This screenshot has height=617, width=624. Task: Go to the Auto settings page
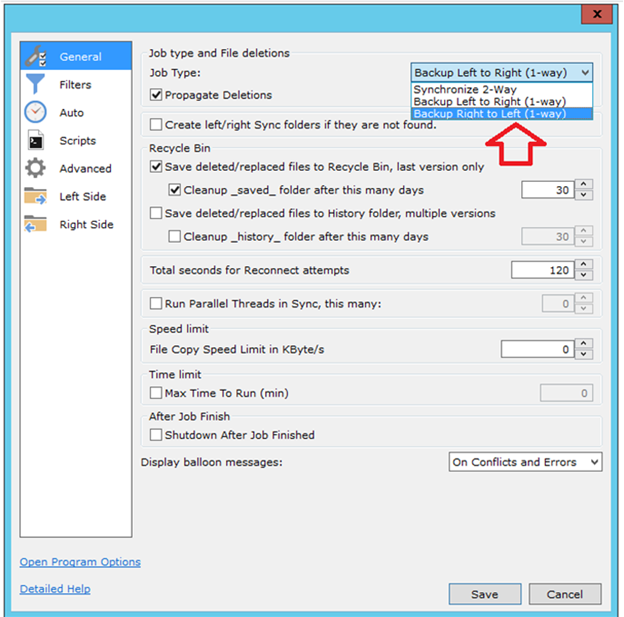click(x=76, y=112)
